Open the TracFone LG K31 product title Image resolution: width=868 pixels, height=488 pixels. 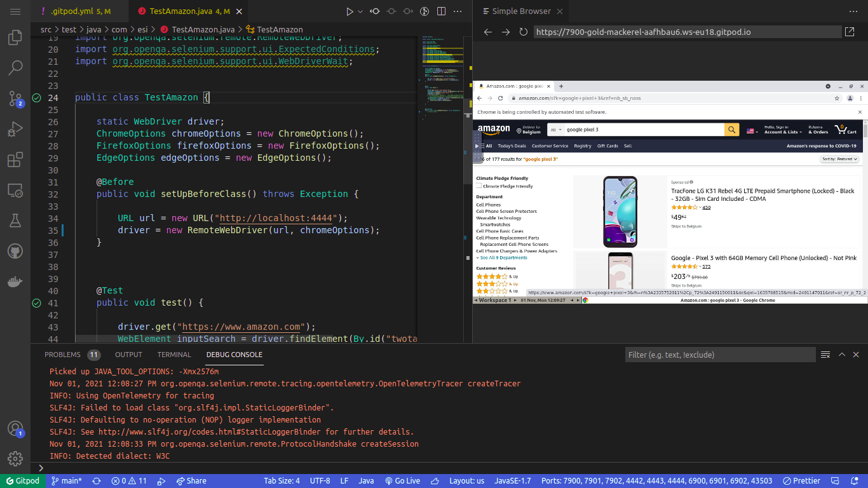(763, 194)
